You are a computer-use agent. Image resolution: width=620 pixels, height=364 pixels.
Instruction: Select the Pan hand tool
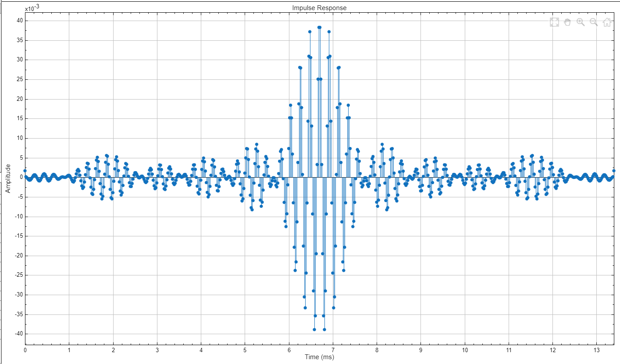click(567, 22)
